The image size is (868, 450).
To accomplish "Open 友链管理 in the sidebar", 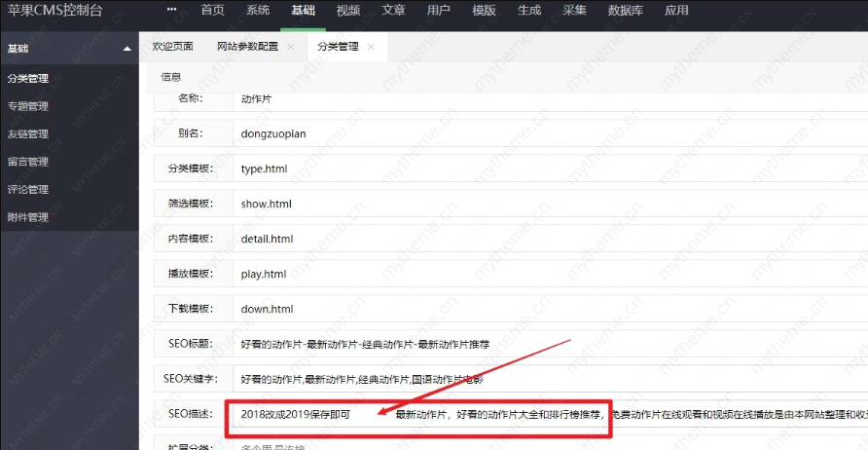I will (27, 134).
